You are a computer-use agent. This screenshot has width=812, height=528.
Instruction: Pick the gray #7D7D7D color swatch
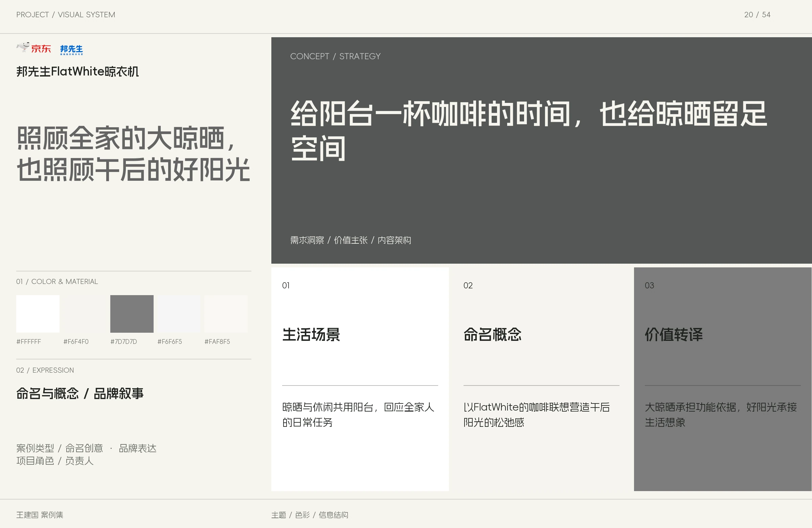tap(132, 314)
